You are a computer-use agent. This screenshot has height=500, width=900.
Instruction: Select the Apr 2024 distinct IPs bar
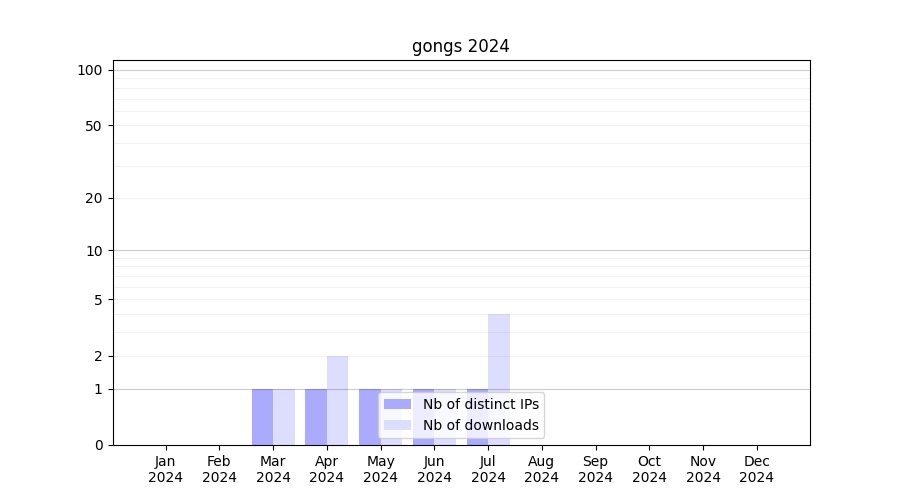point(316,417)
